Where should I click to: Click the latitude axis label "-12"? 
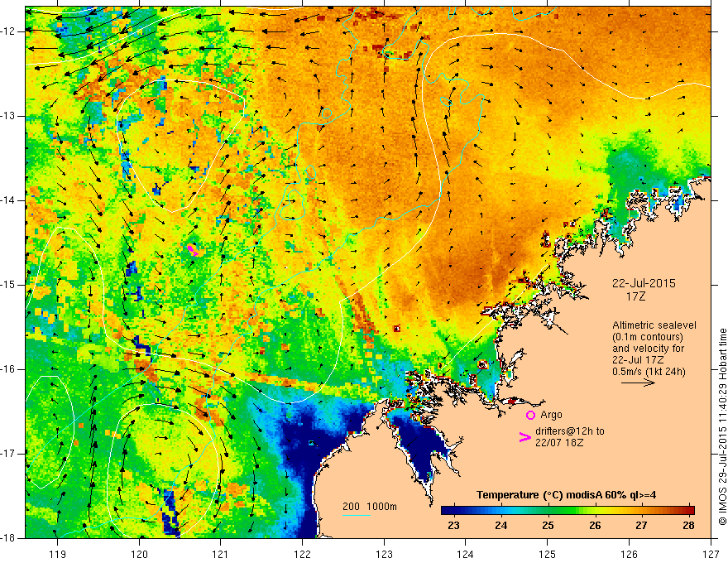9,31
